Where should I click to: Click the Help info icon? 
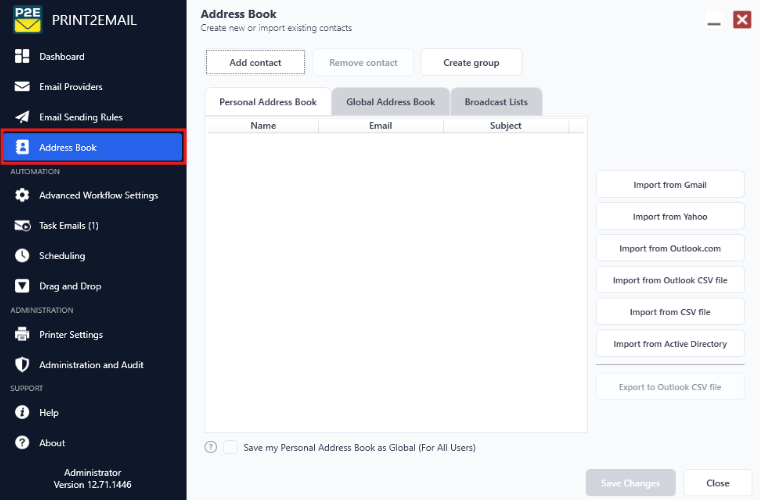22,412
